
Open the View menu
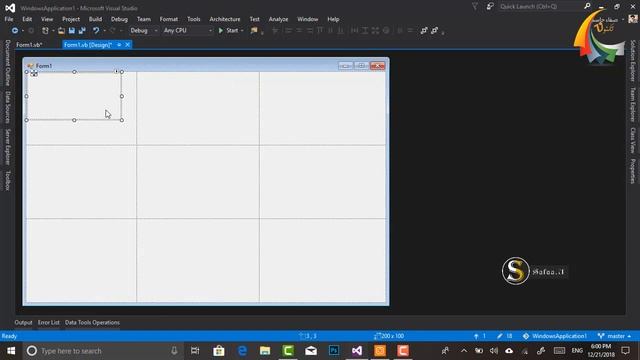(x=47, y=19)
